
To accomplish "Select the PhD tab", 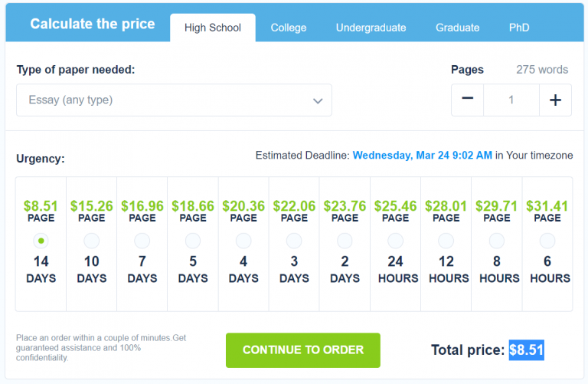I will tap(519, 28).
